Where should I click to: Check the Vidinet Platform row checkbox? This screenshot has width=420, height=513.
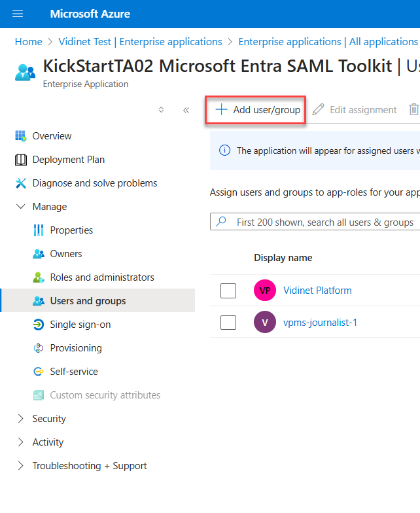point(228,291)
